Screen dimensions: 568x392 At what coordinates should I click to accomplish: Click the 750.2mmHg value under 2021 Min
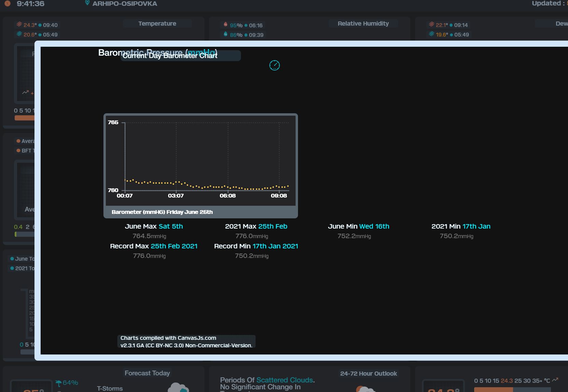click(456, 236)
